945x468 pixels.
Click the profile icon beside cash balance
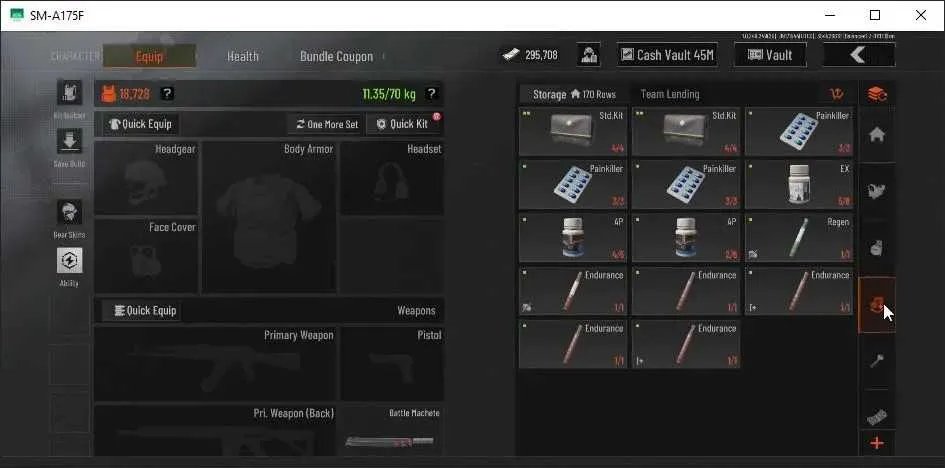coord(588,55)
